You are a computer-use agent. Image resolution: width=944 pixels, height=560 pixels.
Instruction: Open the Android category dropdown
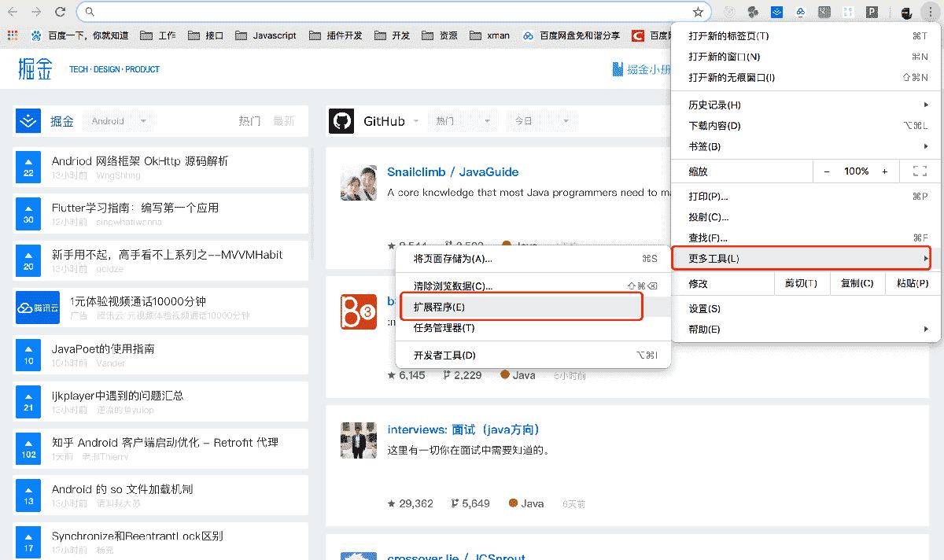[x=119, y=121]
